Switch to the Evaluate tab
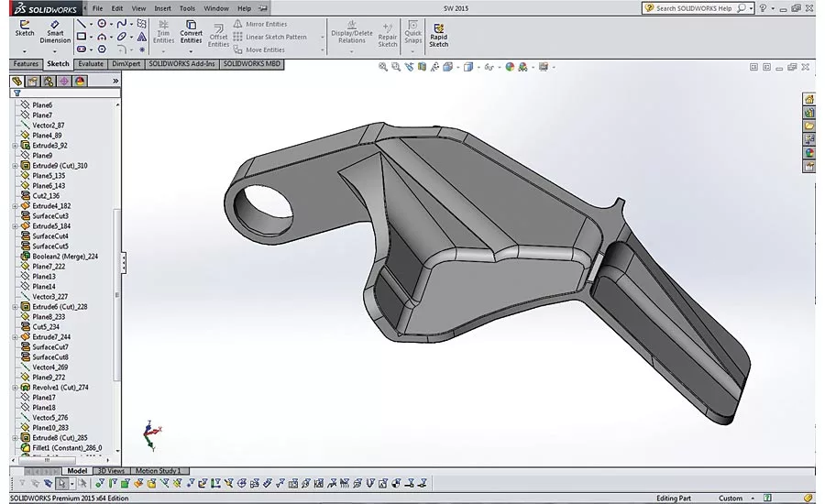 pyautogui.click(x=91, y=63)
